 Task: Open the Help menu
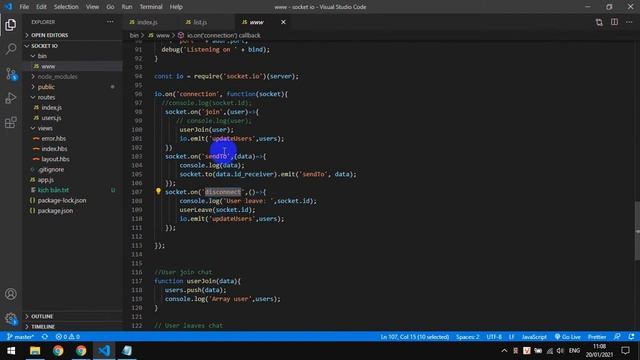pos(176,7)
